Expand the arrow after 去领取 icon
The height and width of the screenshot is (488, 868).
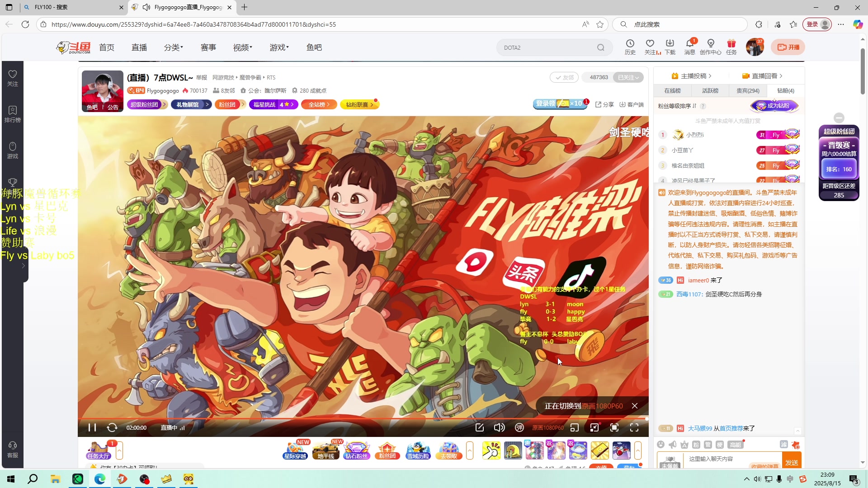pyautogui.click(x=470, y=450)
